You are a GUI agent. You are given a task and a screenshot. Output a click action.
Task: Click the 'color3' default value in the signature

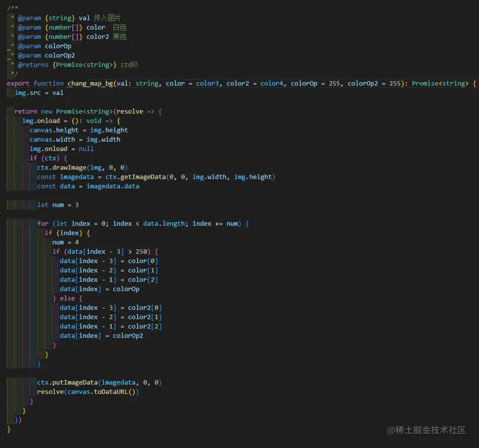[x=208, y=84]
